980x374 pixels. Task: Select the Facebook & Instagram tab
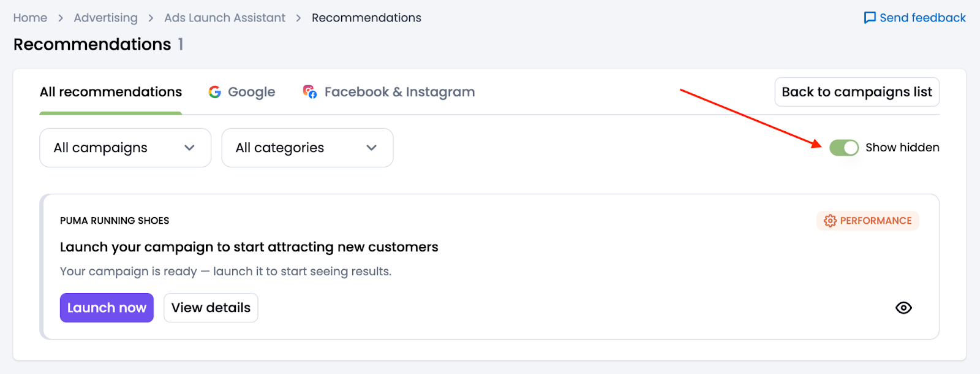[399, 92]
